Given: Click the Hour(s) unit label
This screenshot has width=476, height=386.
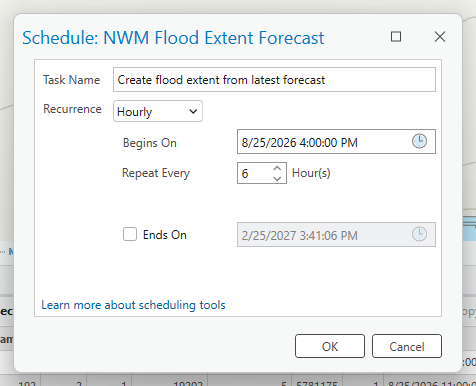Looking at the screenshot, I should [311, 173].
